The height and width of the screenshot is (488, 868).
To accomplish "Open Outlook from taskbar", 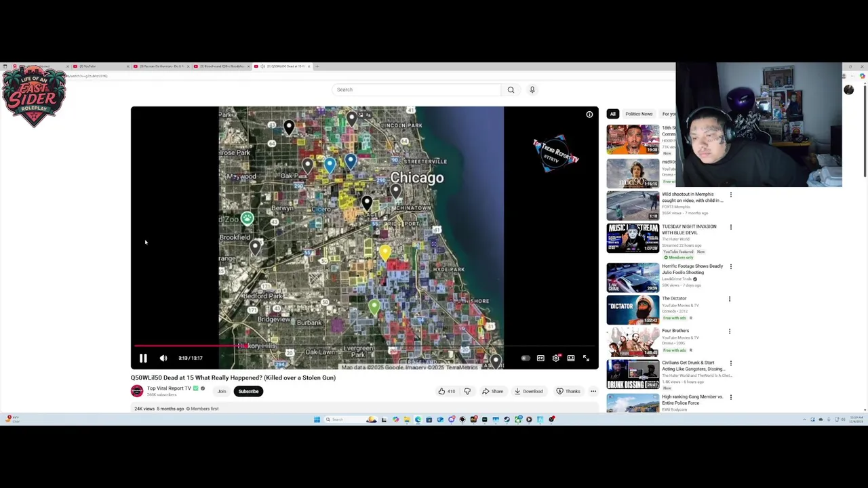I will tap(440, 420).
